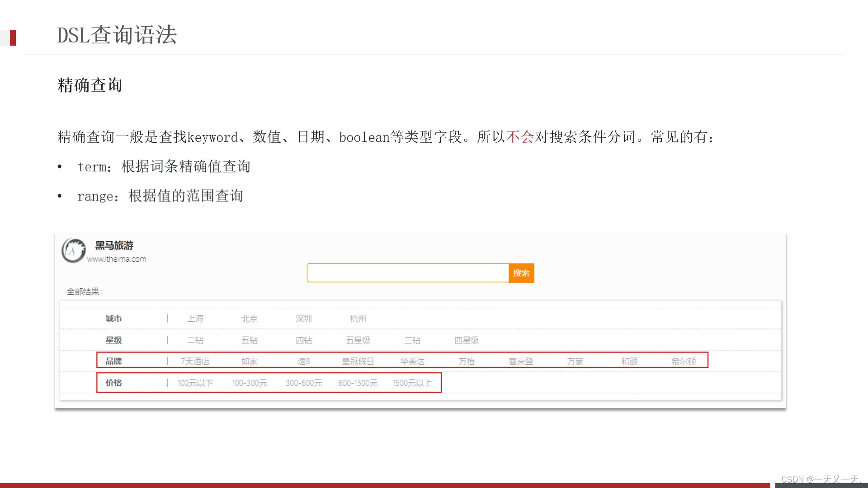Select the 四星级 star rating filter
This screenshot has width=868, height=488.
tap(467, 340)
